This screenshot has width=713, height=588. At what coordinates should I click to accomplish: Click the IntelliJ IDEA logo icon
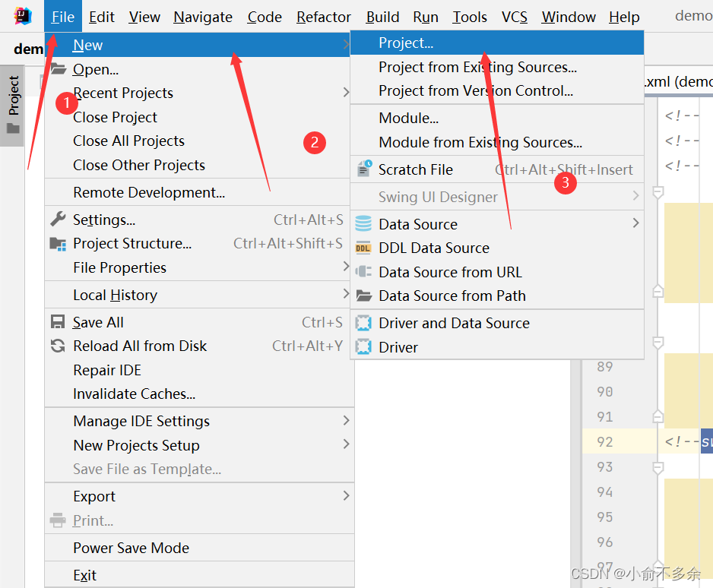point(22,16)
